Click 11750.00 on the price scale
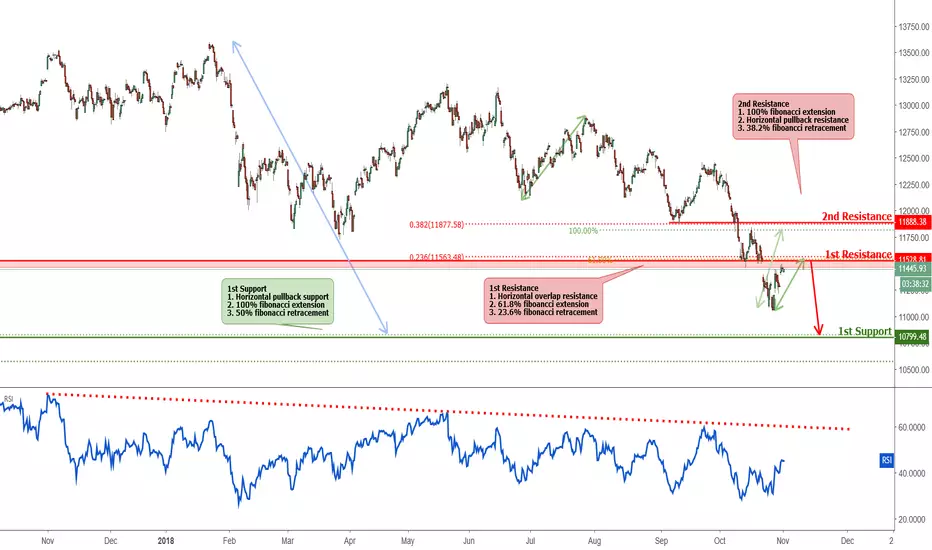The image size is (932, 550). (x=914, y=238)
